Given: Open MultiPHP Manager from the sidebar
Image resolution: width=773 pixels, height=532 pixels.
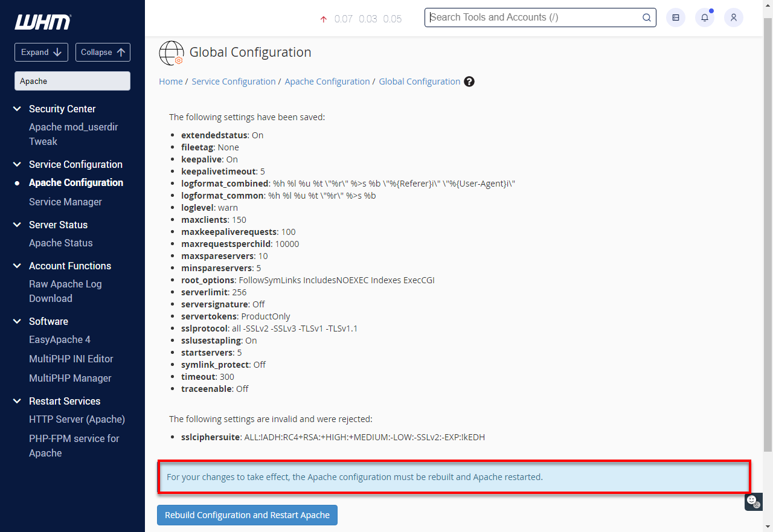Looking at the screenshot, I should (70, 378).
